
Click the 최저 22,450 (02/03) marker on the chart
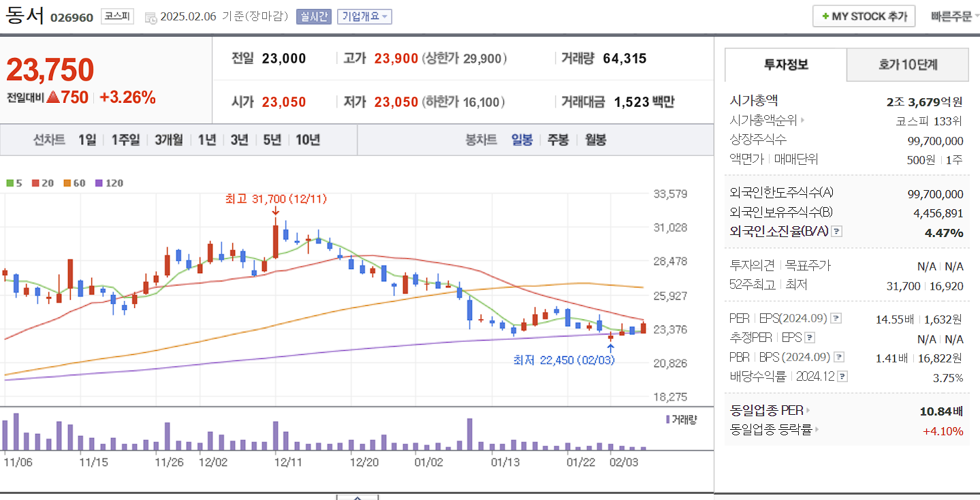click(x=563, y=360)
